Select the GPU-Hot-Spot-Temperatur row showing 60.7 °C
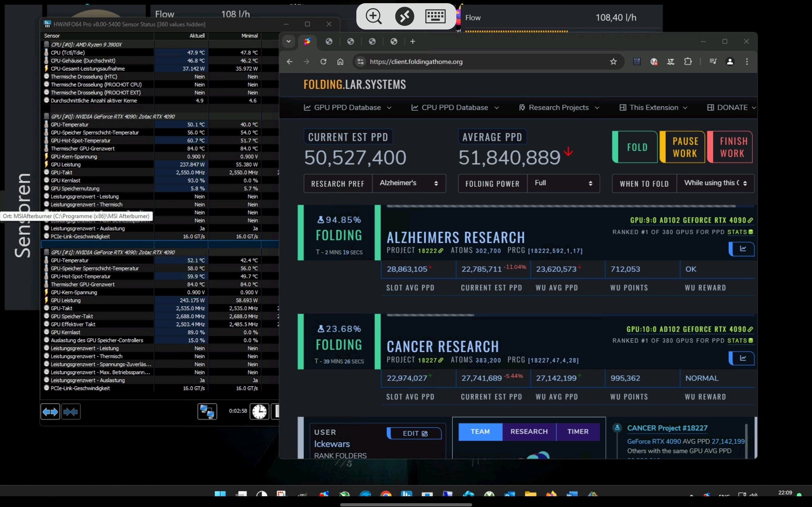Image resolution: width=812 pixels, height=507 pixels. pyautogui.click(x=159, y=140)
